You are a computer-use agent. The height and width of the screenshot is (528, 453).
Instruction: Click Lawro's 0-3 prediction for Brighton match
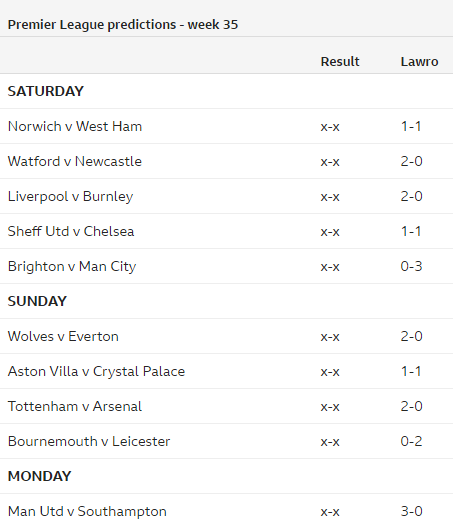point(411,266)
